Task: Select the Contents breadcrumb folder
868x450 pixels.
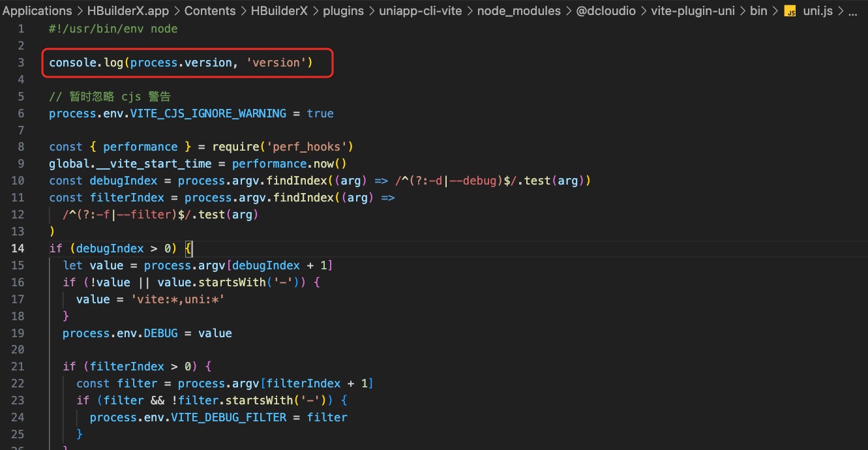Action: pos(211,11)
